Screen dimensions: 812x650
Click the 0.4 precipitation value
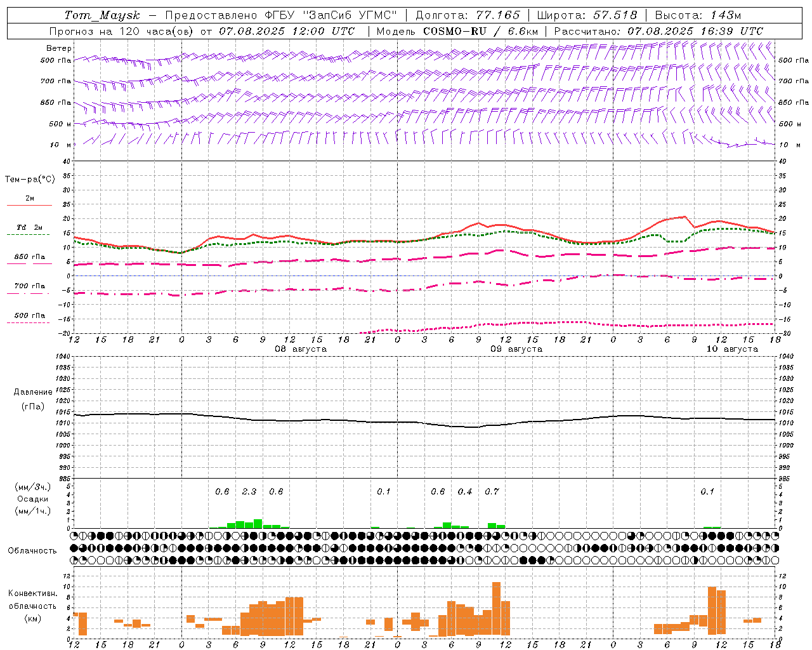coord(465,491)
